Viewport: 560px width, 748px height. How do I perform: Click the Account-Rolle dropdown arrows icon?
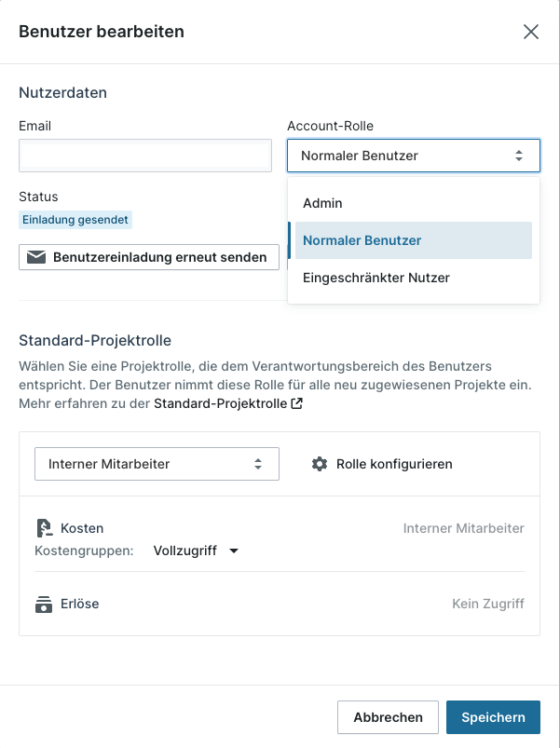click(x=519, y=156)
